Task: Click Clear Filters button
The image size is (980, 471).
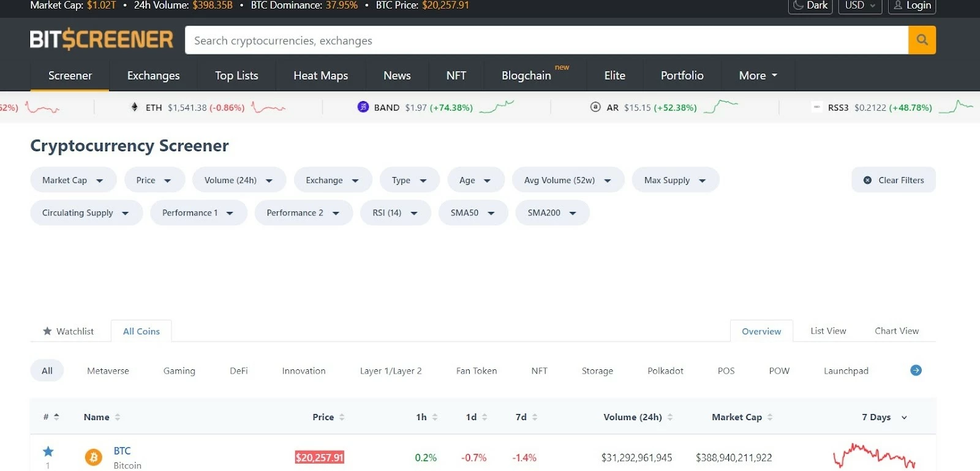Action: coord(894,180)
